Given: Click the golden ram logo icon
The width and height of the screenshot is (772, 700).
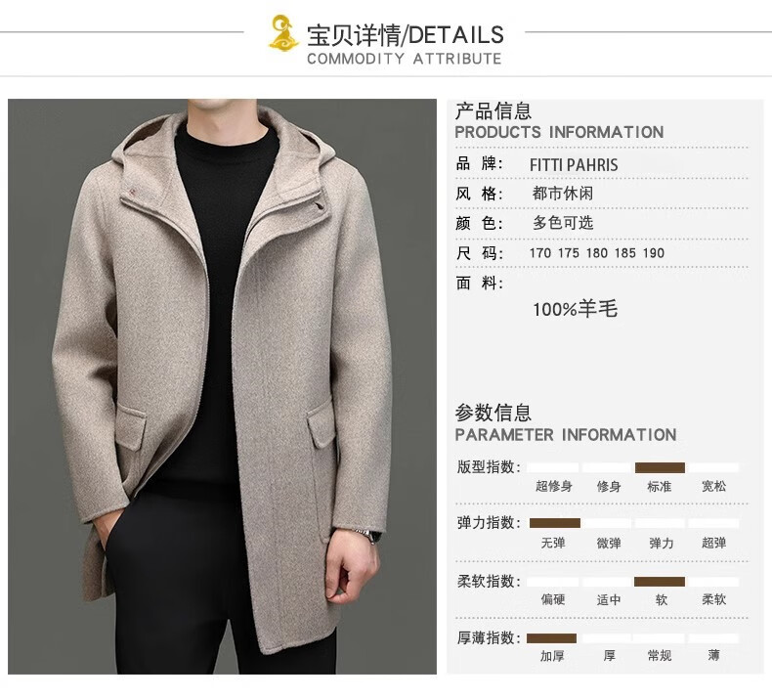Looking at the screenshot, I should (x=283, y=32).
